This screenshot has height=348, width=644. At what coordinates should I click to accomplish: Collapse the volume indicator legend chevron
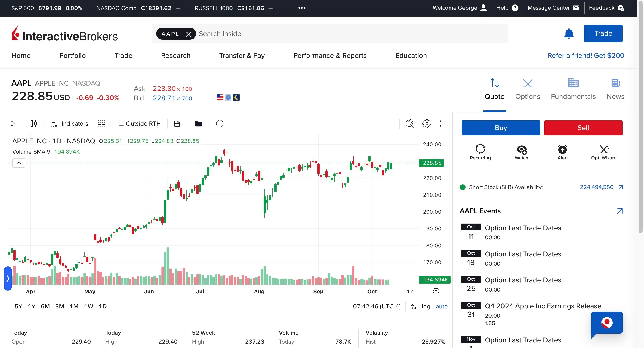pos(19,163)
